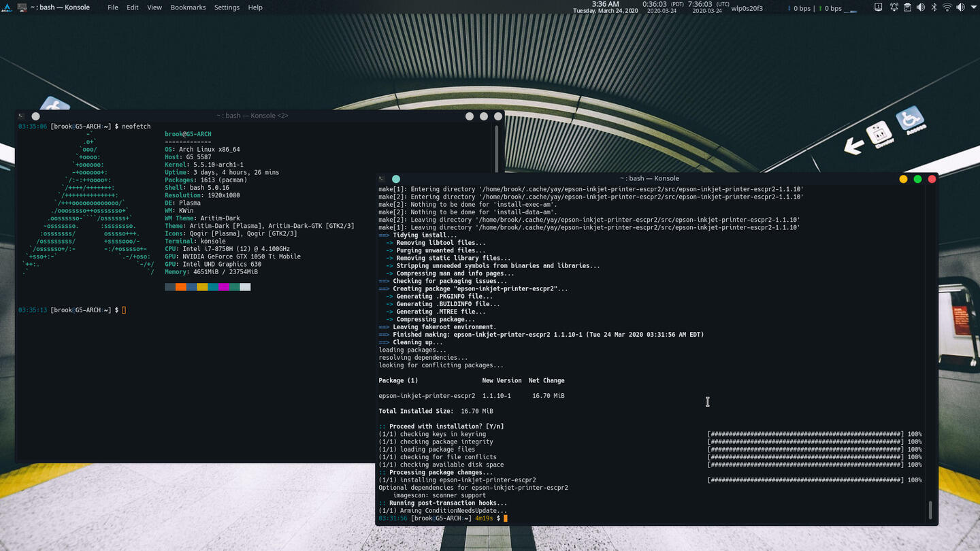Click the 'CPU: Intel i7-8750H' line

point(227,249)
